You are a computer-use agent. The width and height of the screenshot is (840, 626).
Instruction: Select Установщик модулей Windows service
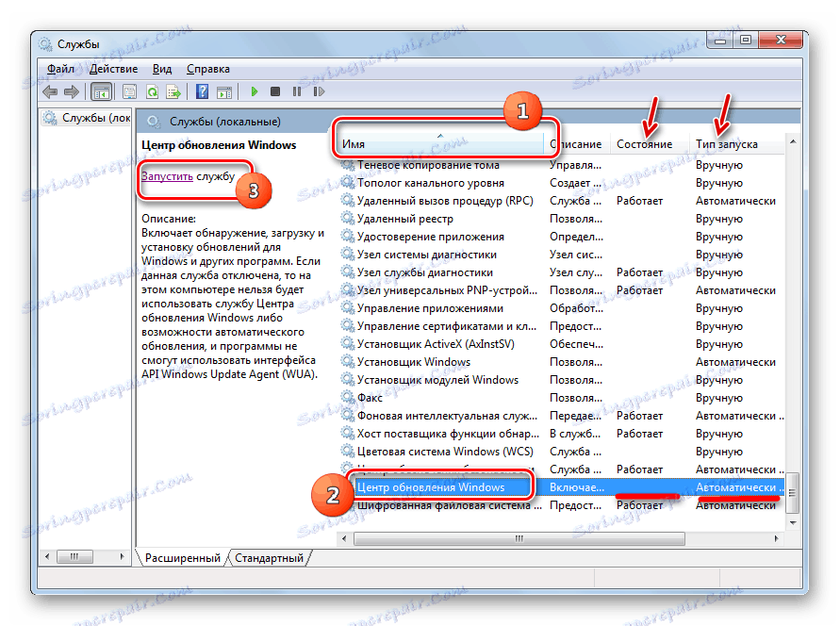(x=437, y=380)
